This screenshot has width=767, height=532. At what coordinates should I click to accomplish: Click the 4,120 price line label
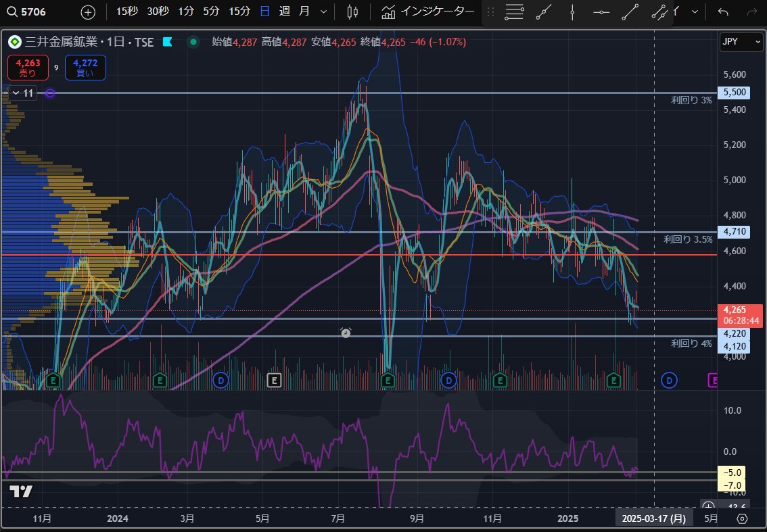pyautogui.click(x=734, y=346)
